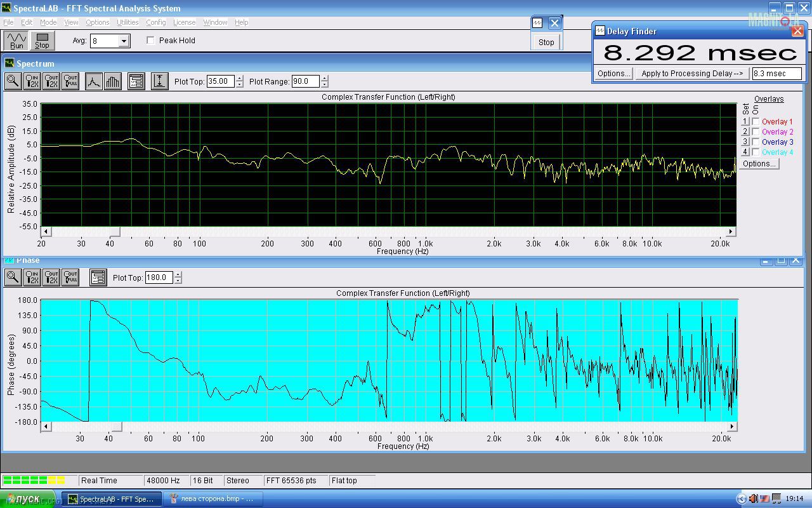
Task: Switch to SpectraLAB taskbar button
Action: (111, 498)
